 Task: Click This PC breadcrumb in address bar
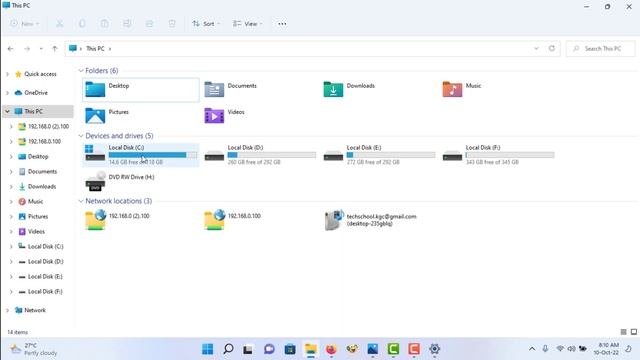[x=95, y=49]
